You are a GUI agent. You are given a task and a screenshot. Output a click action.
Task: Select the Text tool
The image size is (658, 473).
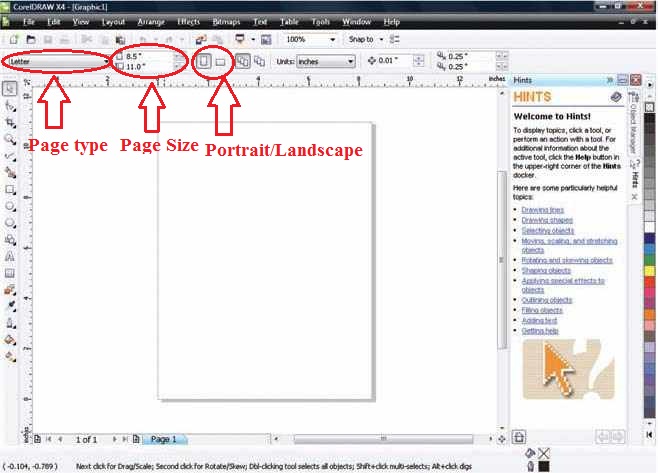tap(10, 256)
